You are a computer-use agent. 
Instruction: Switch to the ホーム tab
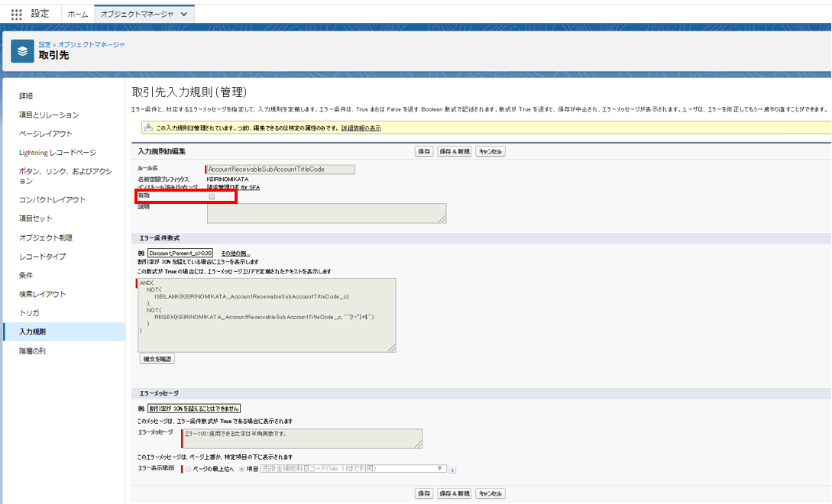[x=78, y=14]
